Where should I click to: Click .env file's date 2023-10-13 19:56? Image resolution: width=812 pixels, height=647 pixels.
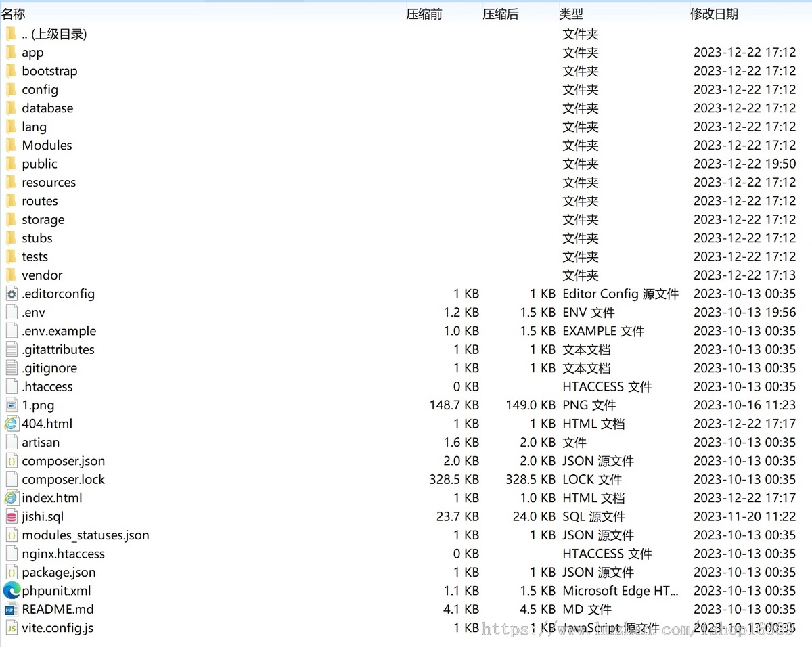(x=744, y=313)
